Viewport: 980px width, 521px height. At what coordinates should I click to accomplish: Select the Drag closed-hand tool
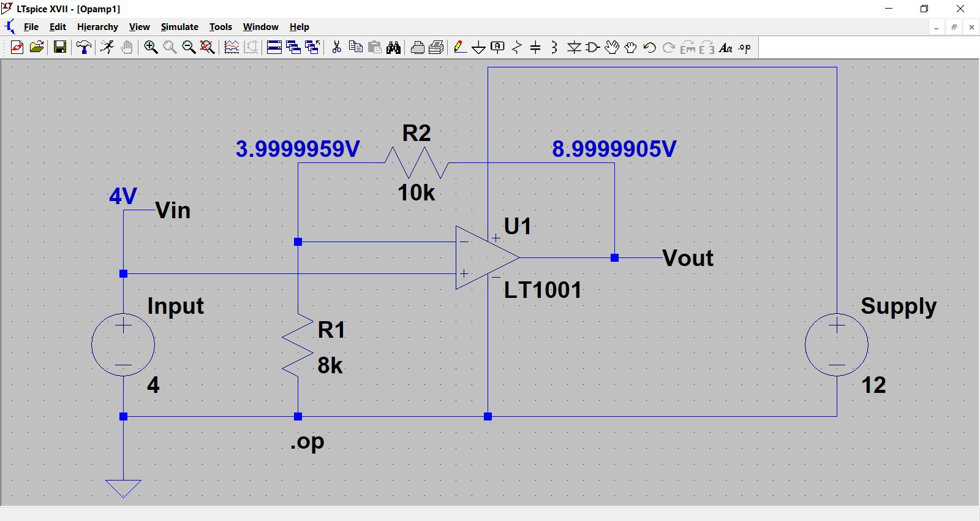click(631, 47)
